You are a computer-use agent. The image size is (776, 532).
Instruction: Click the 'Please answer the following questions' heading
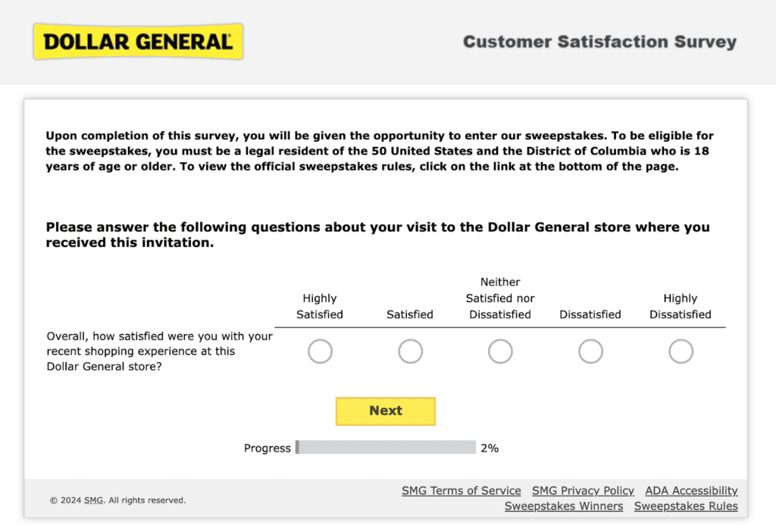coord(377,235)
